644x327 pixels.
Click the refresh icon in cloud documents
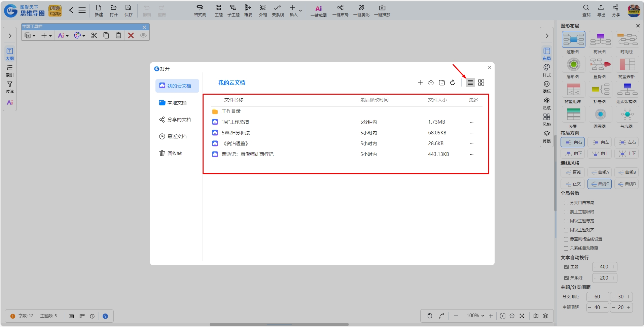point(453,83)
